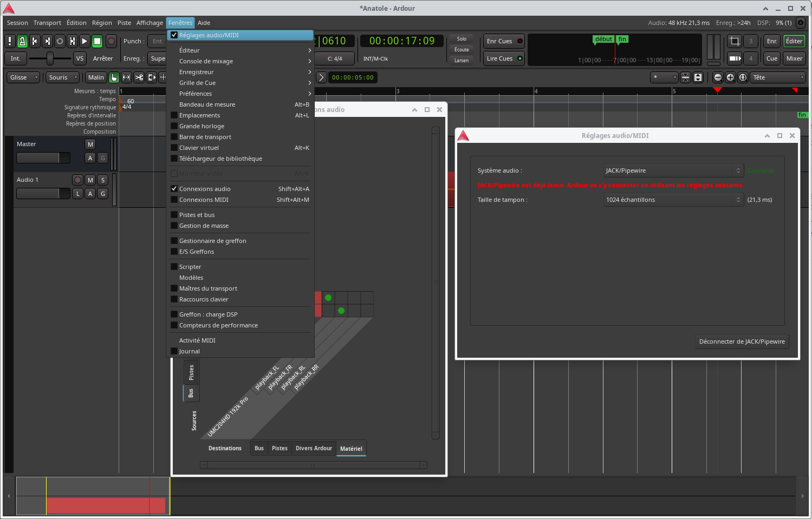Screen dimensions: 812x519
Task: Open the Session menu
Action: [x=17, y=23]
